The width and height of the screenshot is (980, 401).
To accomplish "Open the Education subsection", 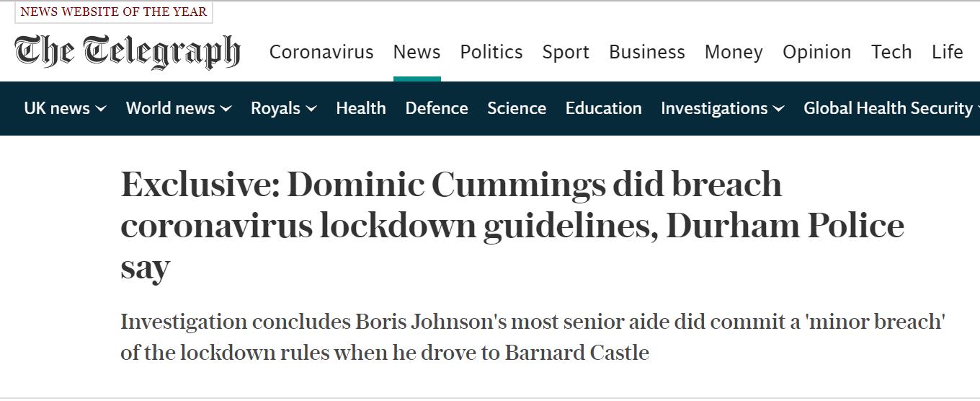I will (x=603, y=108).
